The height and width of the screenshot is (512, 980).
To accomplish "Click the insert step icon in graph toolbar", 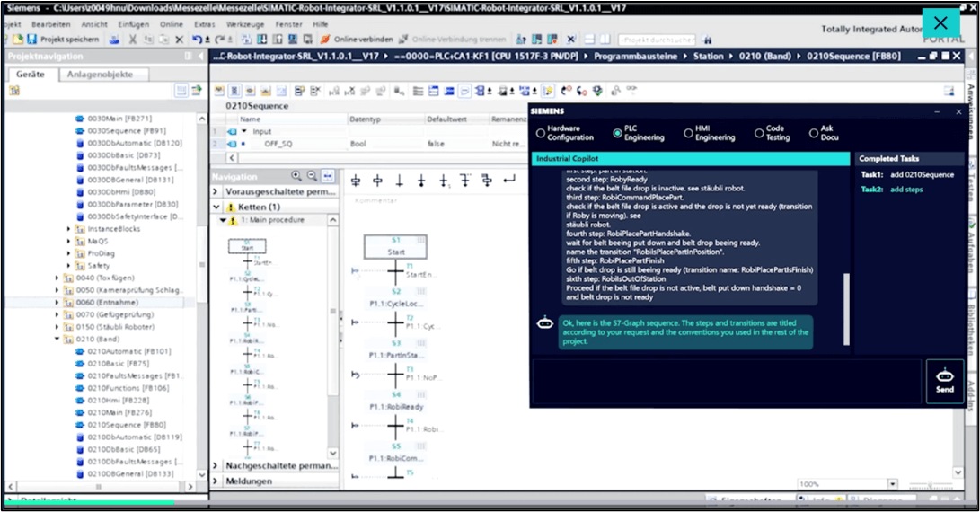I will pyautogui.click(x=377, y=181).
